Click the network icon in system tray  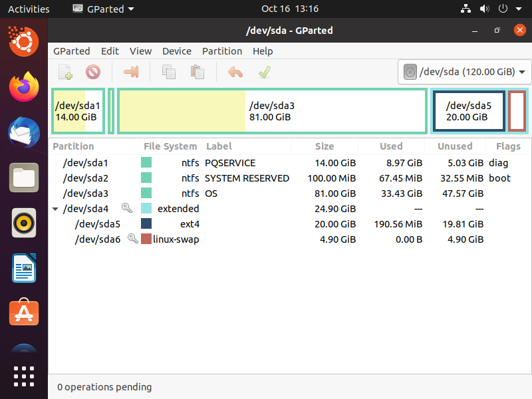click(x=465, y=9)
